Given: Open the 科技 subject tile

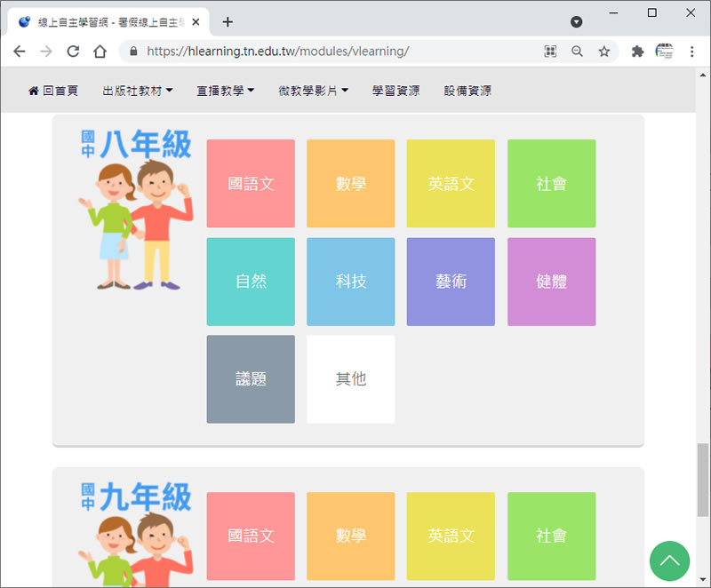Looking at the screenshot, I should (350, 282).
